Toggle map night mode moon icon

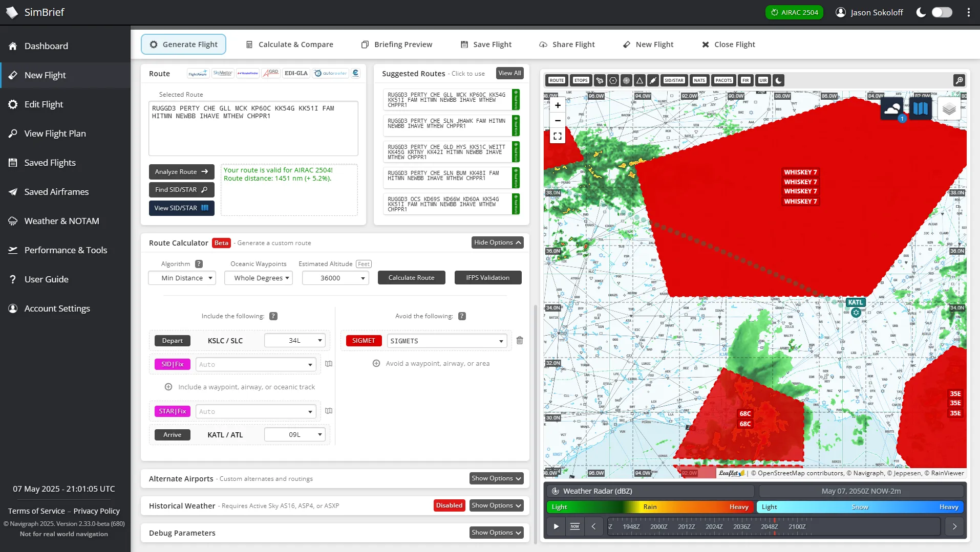click(778, 80)
